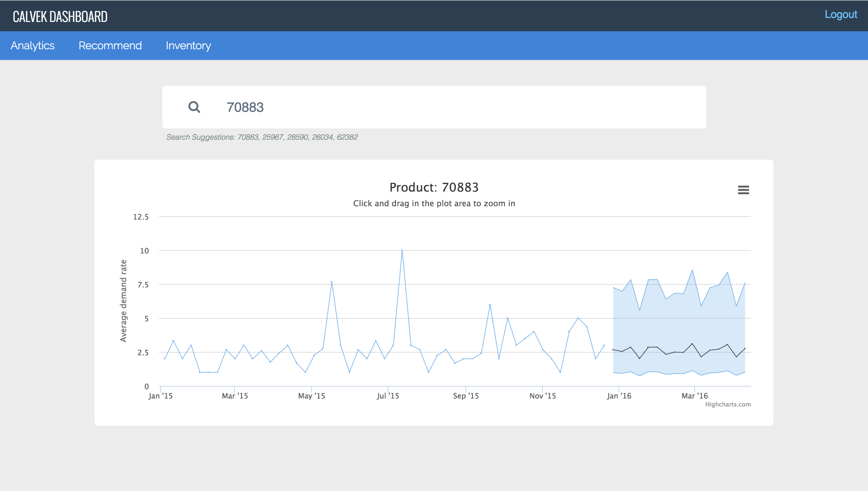
Task: Click the Calvek Dashboard title
Action: 60,17
